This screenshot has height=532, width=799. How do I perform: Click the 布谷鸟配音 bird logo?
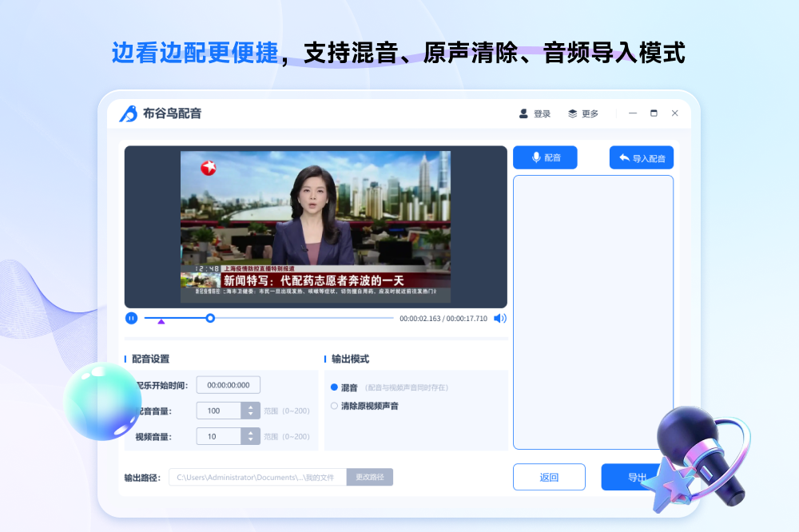(128, 113)
